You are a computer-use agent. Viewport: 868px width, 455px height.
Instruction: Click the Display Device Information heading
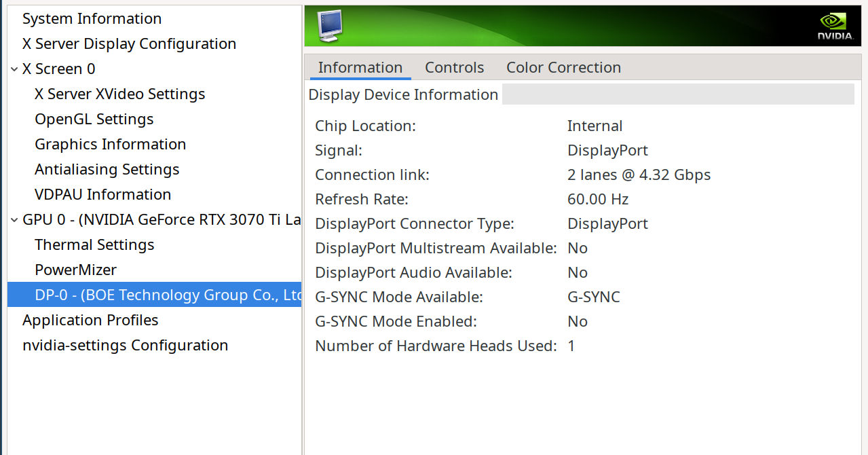404,94
